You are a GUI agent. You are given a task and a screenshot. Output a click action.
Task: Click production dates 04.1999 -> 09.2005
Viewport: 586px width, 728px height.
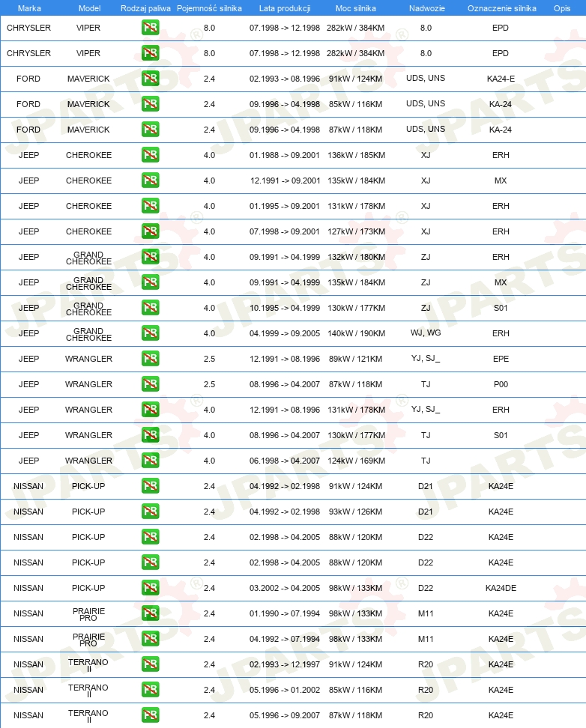coord(285,333)
